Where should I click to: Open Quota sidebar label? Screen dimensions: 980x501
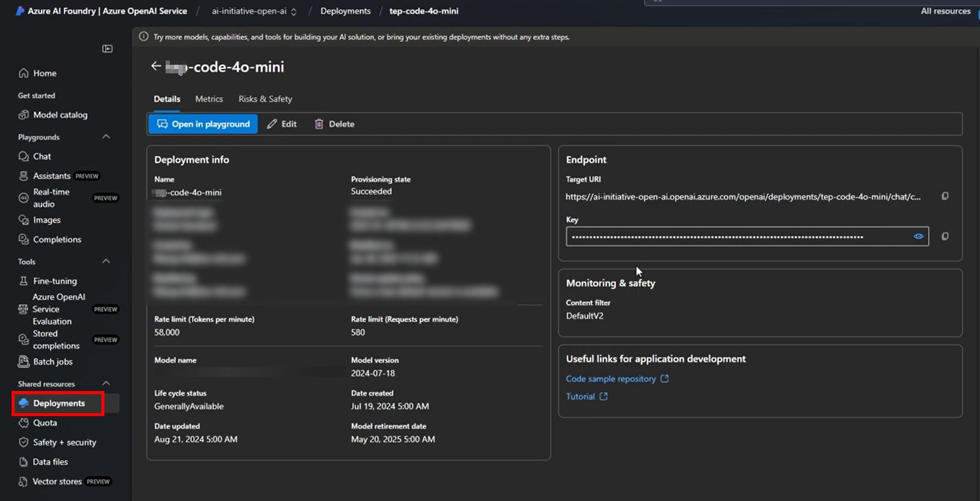click(45, 423)
